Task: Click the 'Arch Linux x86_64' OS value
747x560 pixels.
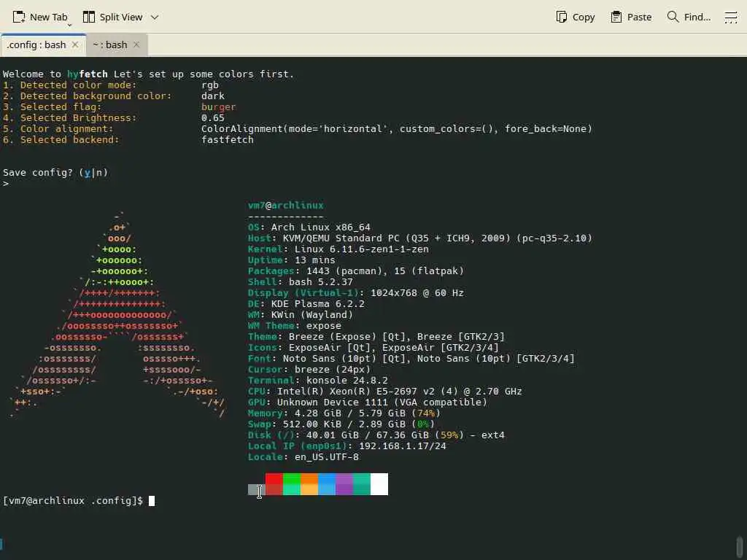Action: 321,227
